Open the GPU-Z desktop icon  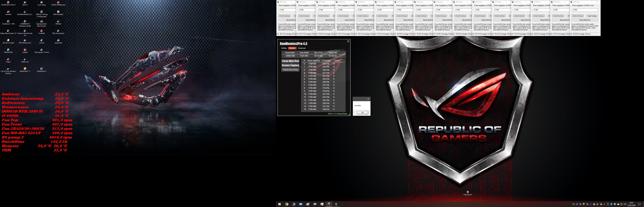25,3
